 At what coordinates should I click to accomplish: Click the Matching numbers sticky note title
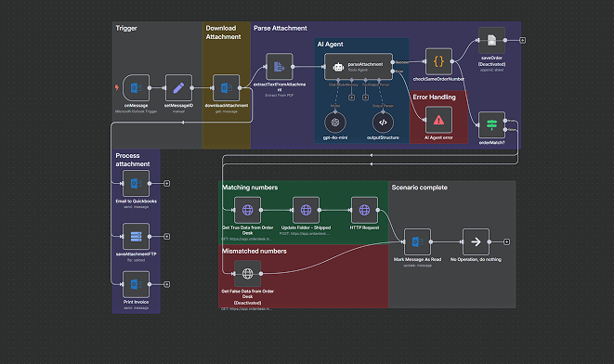pos(250,188)
